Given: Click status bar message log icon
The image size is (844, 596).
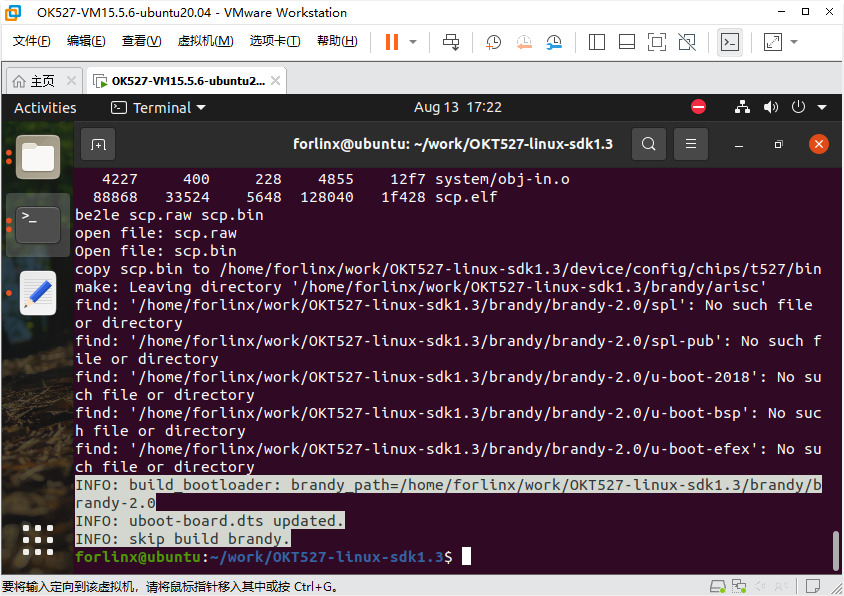Looking at the screenshot, I should tap(813, 586).
